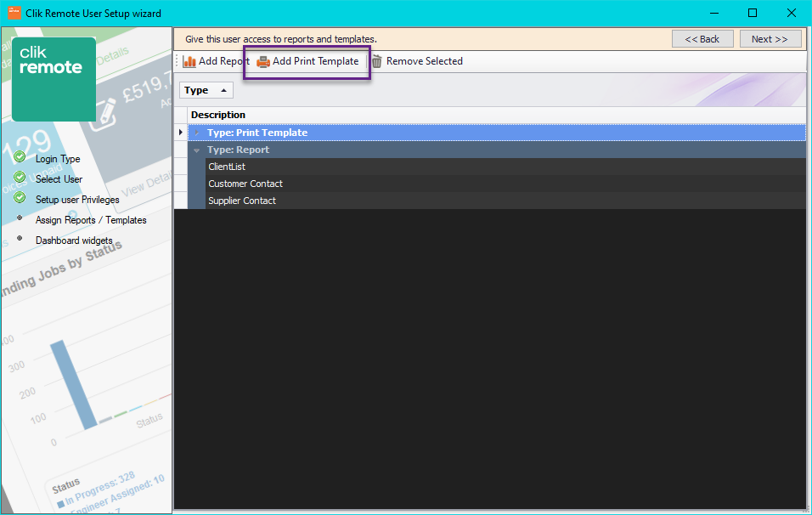Click the Clik Remote logo
Image resolution: width=812 pixels, height=515 pixels.
pos(54,79)
